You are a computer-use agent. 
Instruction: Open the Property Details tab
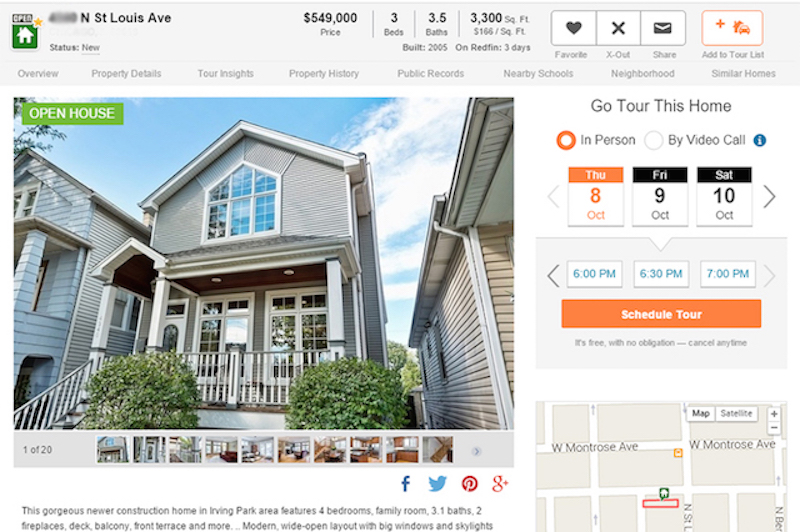click(126, 73)
